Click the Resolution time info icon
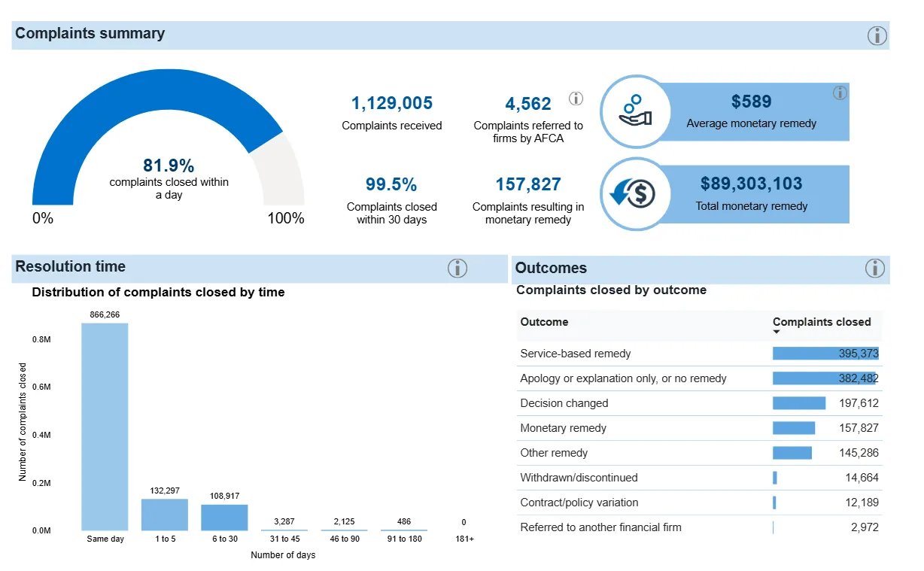Viewport: 924px width, 571px height. tap(457, 268)
